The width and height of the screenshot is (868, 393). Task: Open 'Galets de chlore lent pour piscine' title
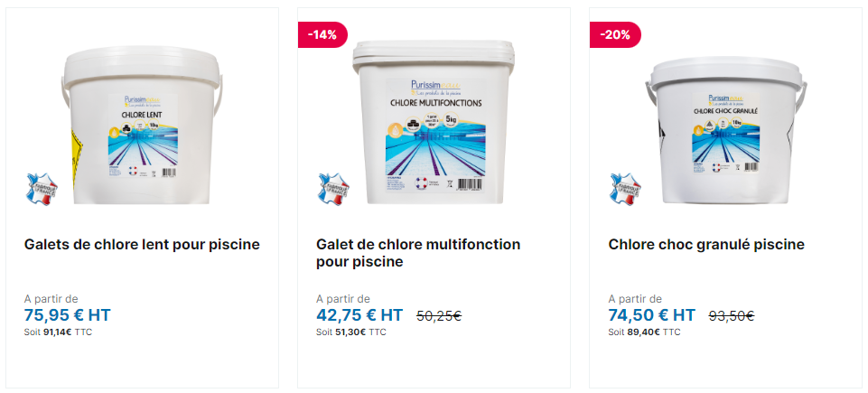pyautogui.click(x=142, y=245)
